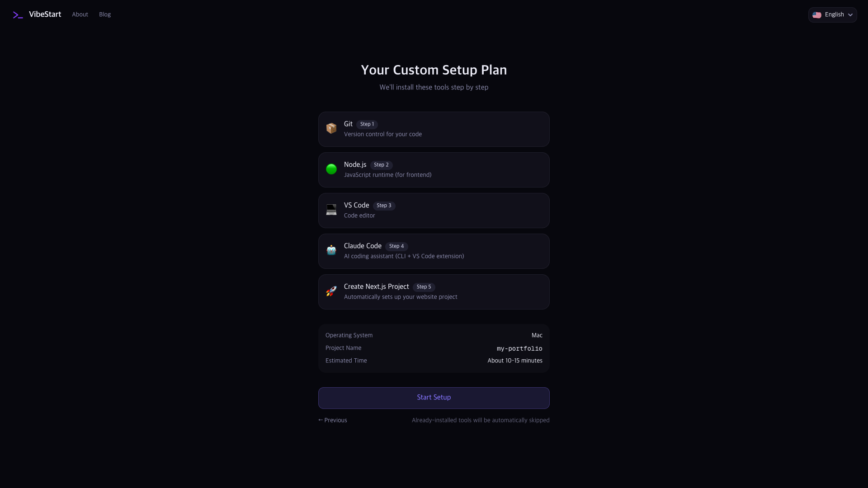Open the Blog page

click(105, 14)
